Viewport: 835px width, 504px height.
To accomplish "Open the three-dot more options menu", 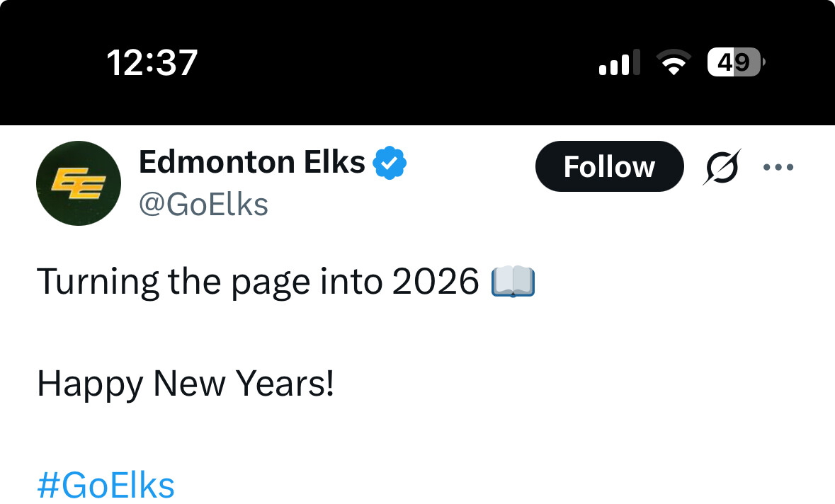I will pos(778,168).
